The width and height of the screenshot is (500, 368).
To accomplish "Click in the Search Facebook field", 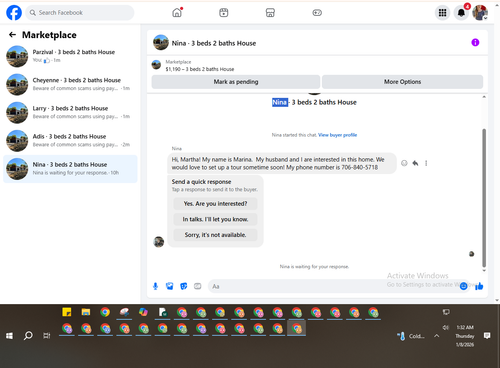I will coord(80,13).
